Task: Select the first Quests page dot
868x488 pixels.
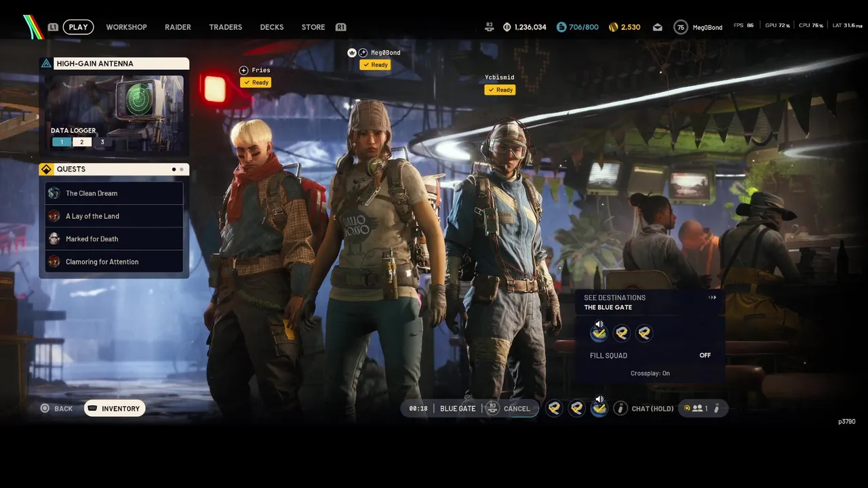Action: click(x=174, y=169)
